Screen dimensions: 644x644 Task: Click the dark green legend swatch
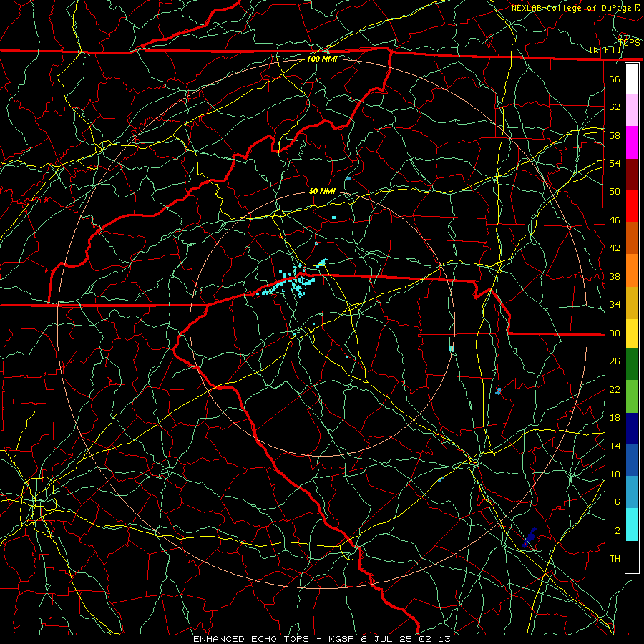click(632, 364)
